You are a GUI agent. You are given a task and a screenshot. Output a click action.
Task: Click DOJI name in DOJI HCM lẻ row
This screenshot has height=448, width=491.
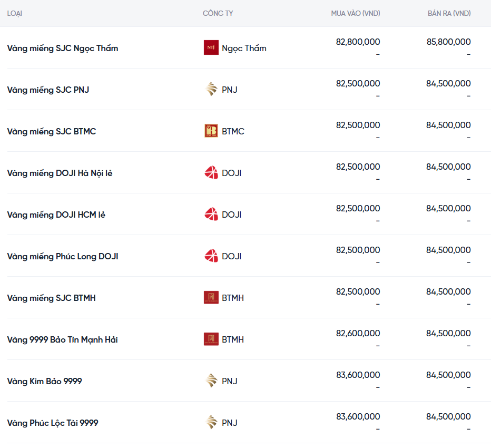click(x=231, y=215)
